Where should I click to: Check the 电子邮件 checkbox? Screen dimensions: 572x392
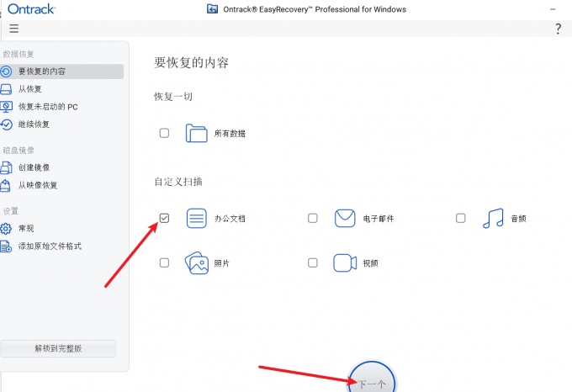(x=313, y=218)
